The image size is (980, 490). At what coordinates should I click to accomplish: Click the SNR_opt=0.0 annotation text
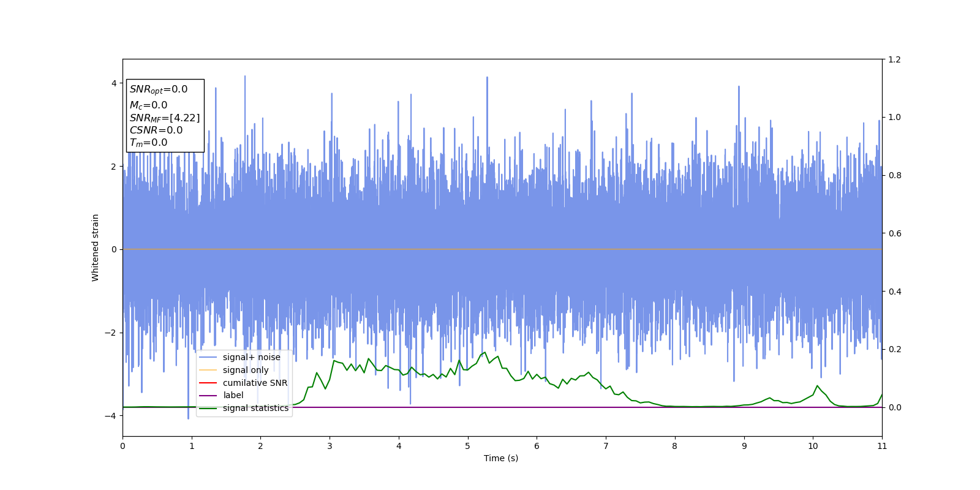(159, 89)
